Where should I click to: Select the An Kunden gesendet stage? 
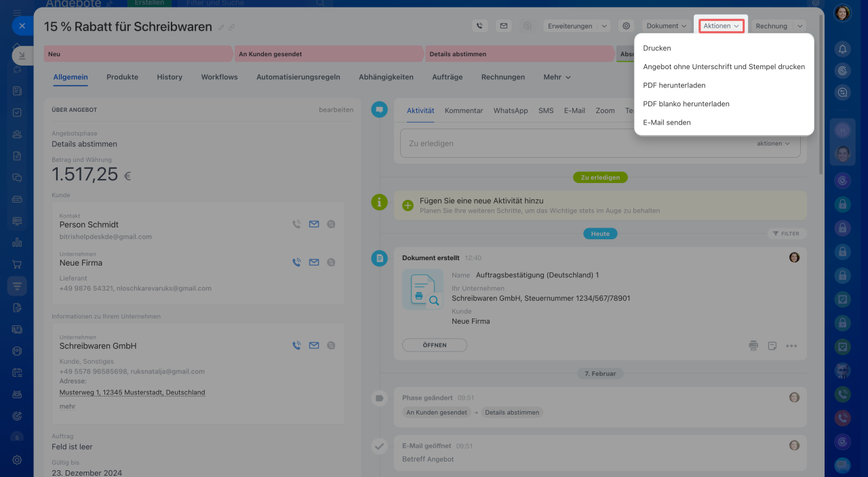click(328, 54)
